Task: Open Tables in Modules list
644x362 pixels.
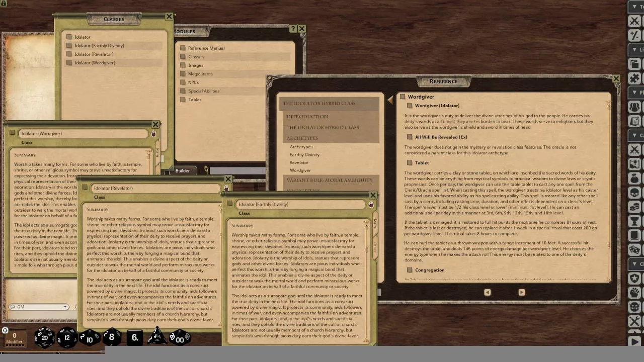Action: [195, 100]
